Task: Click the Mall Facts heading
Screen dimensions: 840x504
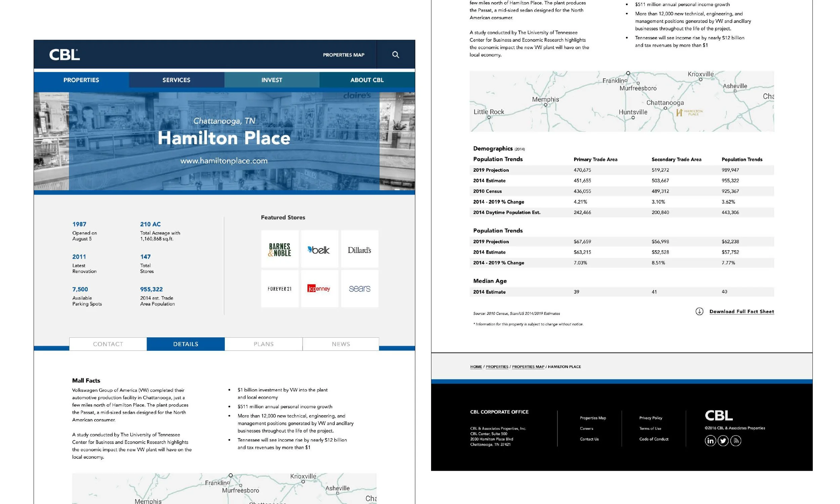Action: coord(86,381)
